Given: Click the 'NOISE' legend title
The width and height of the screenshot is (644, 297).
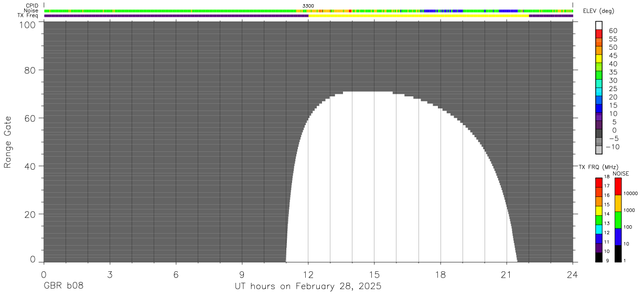Looking at the screenshot, I should point(621,173).
